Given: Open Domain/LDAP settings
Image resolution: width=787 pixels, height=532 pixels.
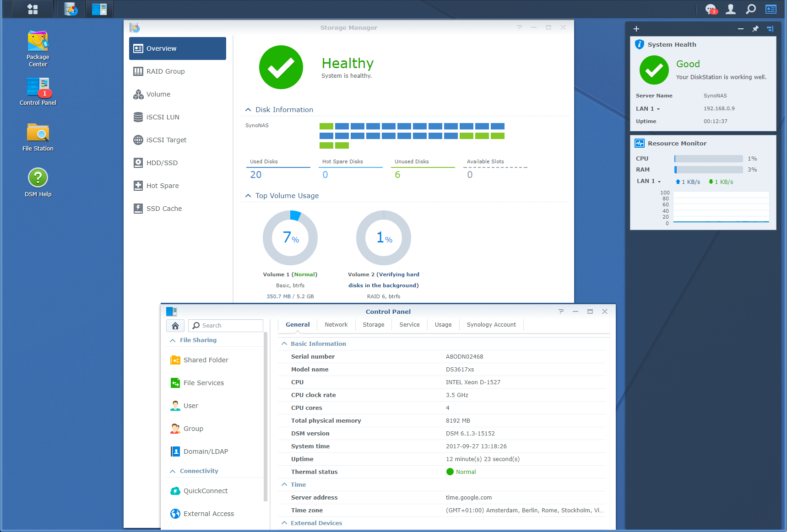Looking at the screenshot, I should tap(215, 451).
